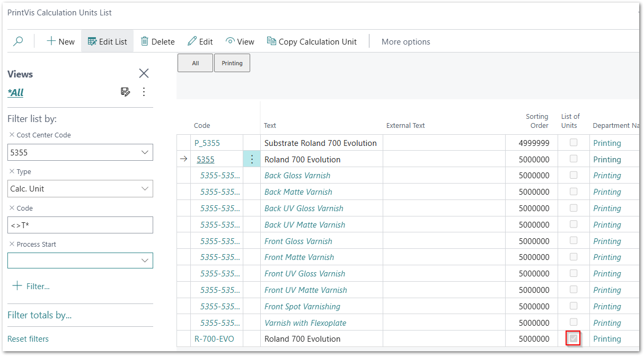Image resolution: width=644 pixels, height=356 pixels.
Task: Select Back UV Matte Varnish text
Action: click(305, 225)
